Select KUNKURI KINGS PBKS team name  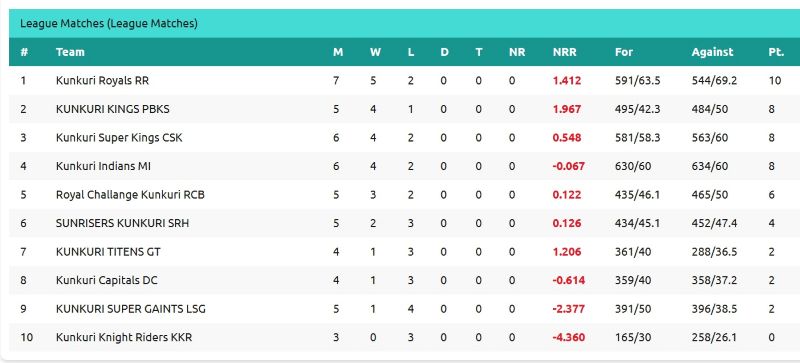[x=113, y=109]
